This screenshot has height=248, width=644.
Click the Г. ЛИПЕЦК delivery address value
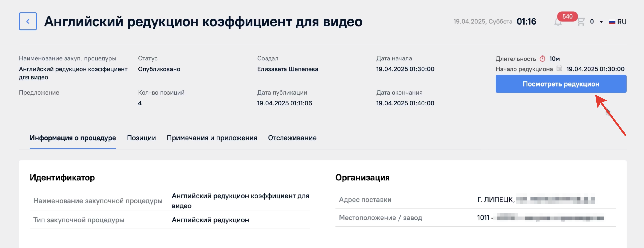pyautogui.click(x=535, y=200)
